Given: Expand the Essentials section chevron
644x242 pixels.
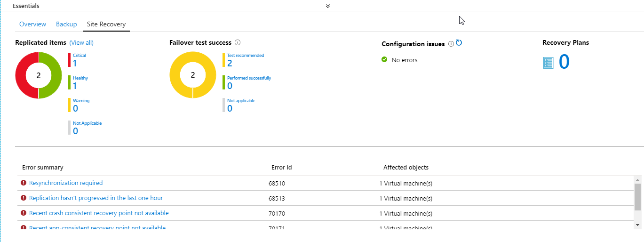Looking at the screenshot, I should (328, 6).
